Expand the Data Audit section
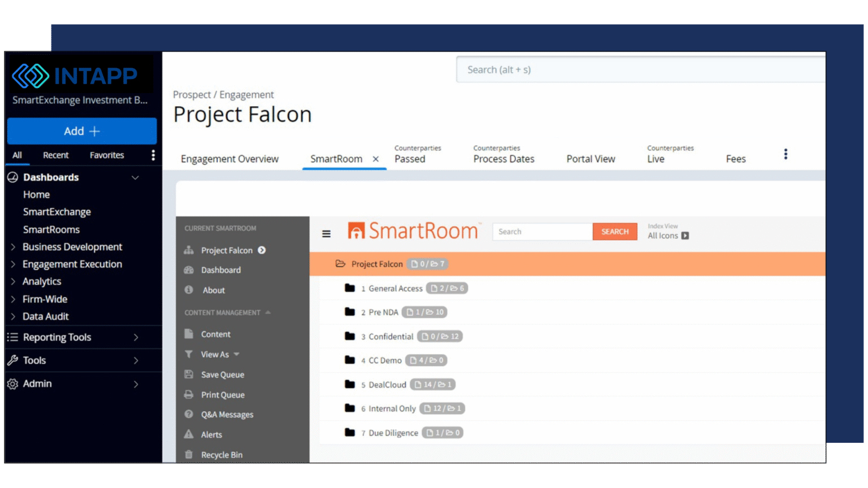The width and height of the screenshot is (868, 488). coord(13,316)
